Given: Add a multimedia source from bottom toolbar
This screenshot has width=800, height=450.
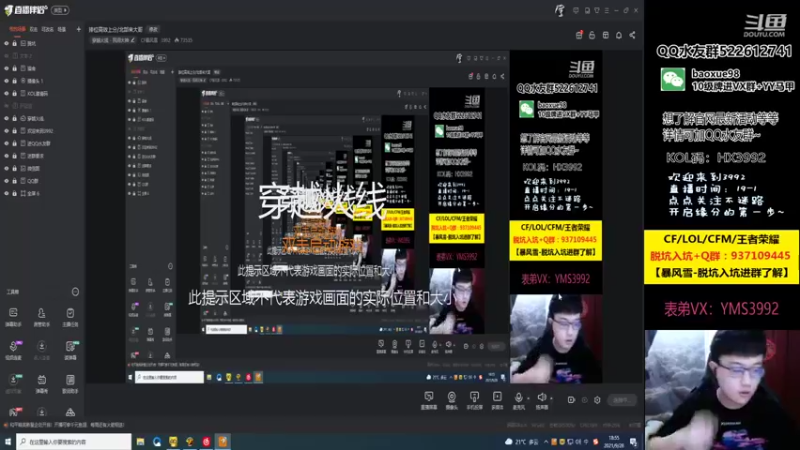Looking at the screenshot, I should 497,400.
